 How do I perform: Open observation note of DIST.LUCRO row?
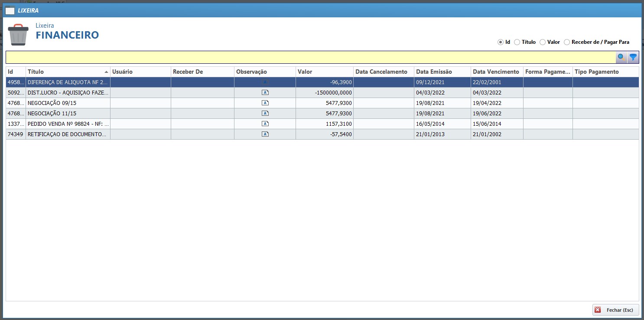(x=265, y=92)
